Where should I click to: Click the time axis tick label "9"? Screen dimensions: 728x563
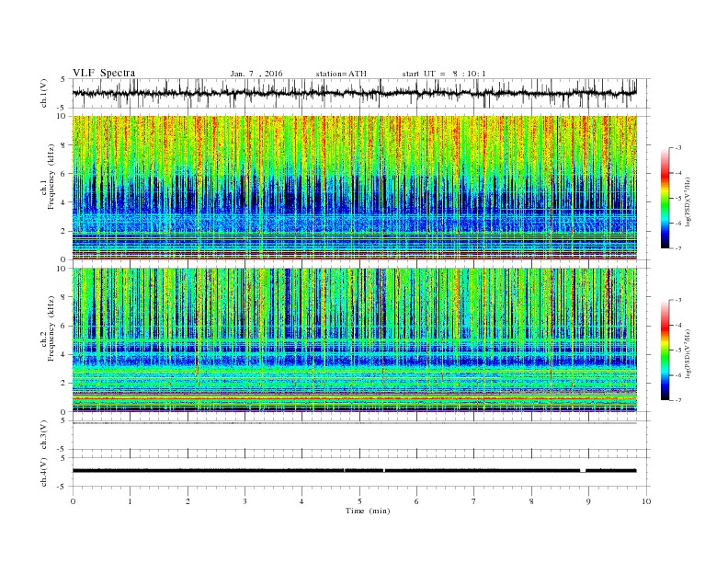pos(588,501)
